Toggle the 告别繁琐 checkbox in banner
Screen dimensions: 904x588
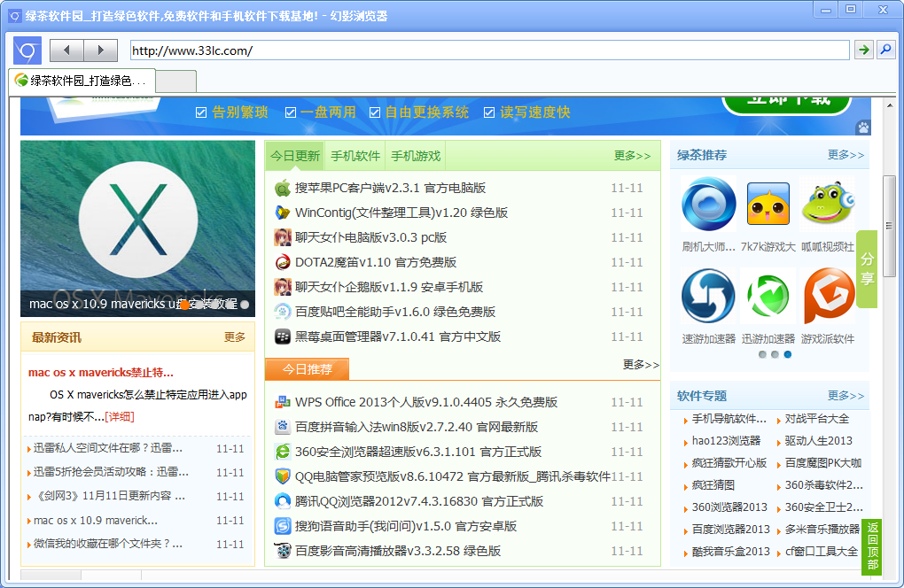pyautogui.click(x=201, y=112)
